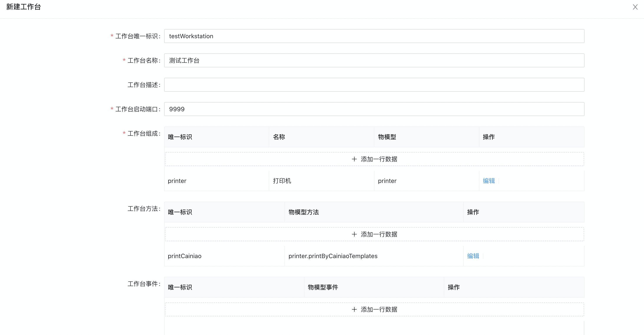Click 物模型事件 column header
Viewport: 644px width, 335px height.
(323, 287)
